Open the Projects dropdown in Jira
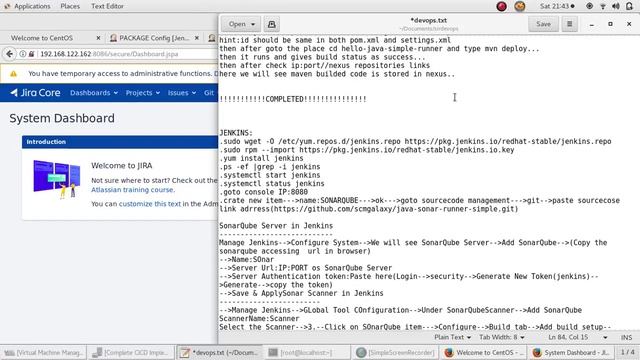Screen dimensions: 640x360 point(142,93)
